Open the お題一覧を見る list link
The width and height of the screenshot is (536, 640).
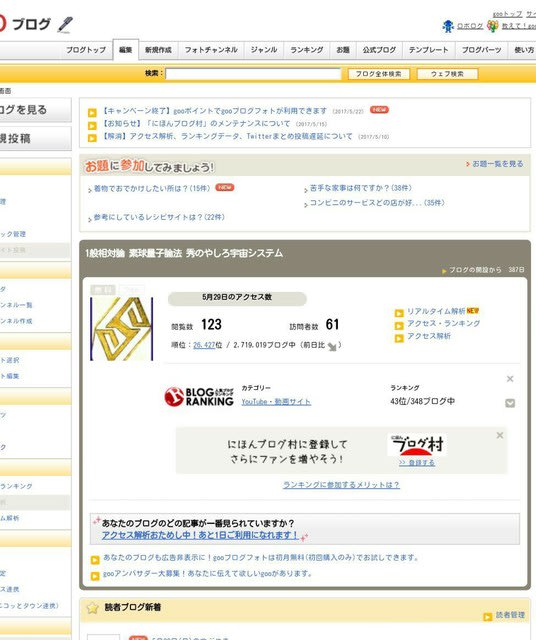[497, 164]
